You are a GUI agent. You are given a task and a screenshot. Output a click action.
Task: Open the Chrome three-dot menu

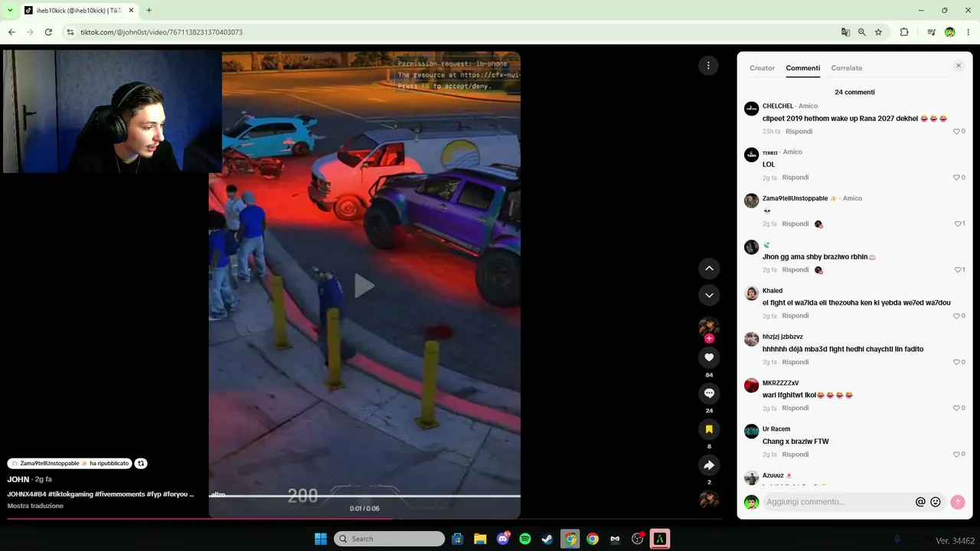tap(968, 32)
